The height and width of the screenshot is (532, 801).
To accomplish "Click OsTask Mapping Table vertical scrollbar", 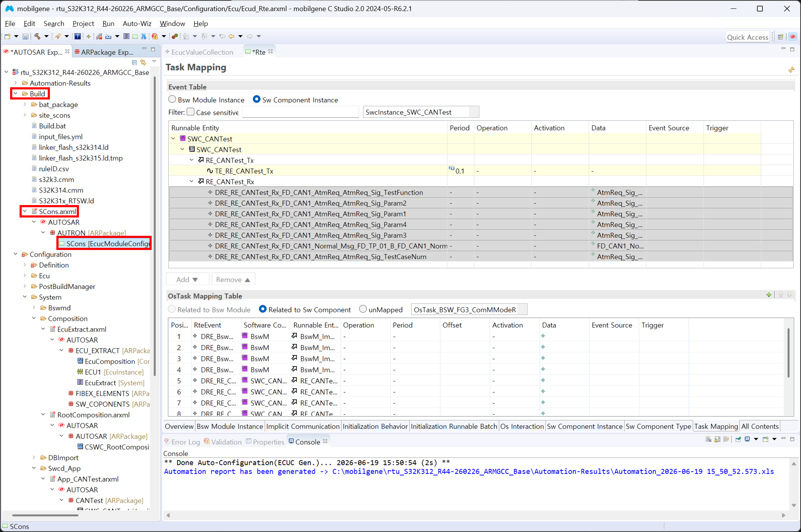I will coord(789,353).
